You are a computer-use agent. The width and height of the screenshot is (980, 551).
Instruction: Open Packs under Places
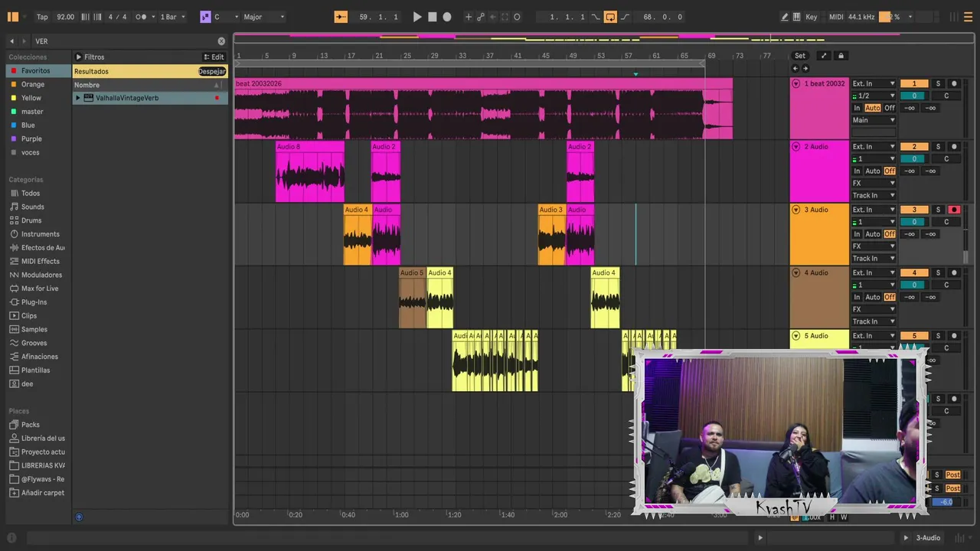(30, 425)
